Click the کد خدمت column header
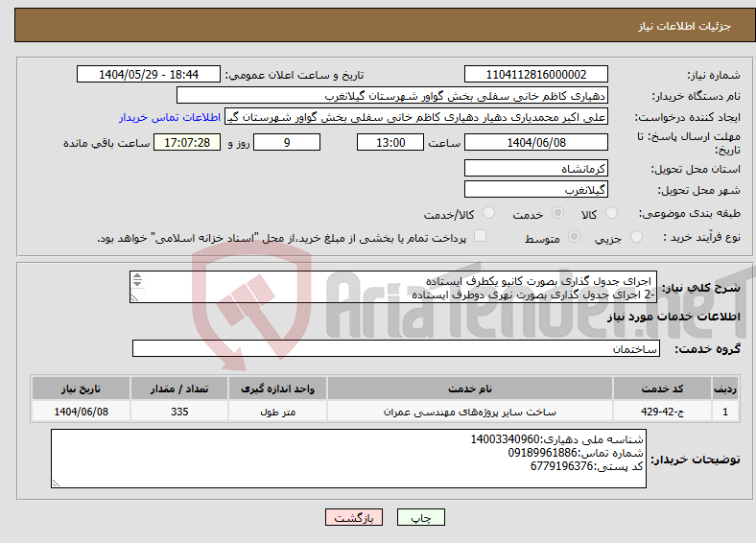 (663, 389)
